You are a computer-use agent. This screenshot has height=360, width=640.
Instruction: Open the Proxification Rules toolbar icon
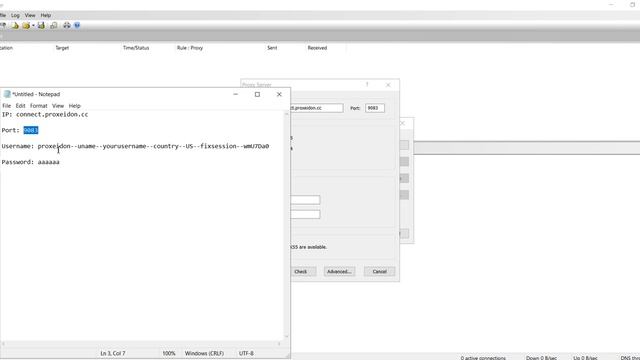pos(15,25)
